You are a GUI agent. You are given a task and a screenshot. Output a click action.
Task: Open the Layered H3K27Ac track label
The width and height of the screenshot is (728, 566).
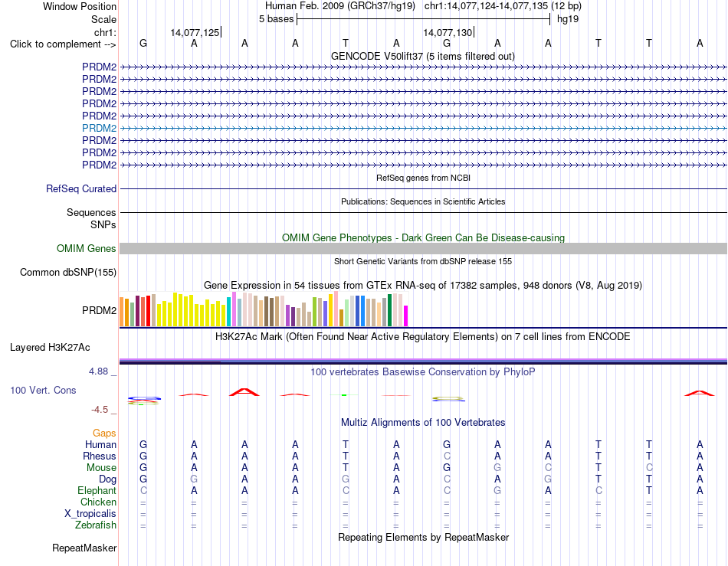click(50, 348)
